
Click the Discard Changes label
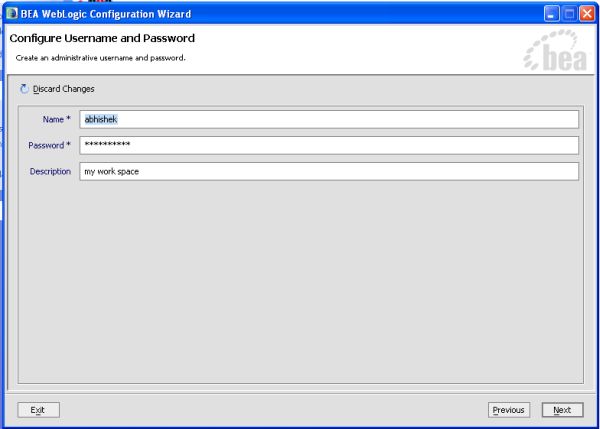[x=64, y=89]
